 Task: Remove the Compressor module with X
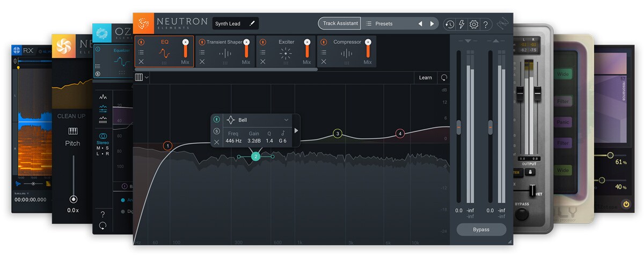[324, 62]
